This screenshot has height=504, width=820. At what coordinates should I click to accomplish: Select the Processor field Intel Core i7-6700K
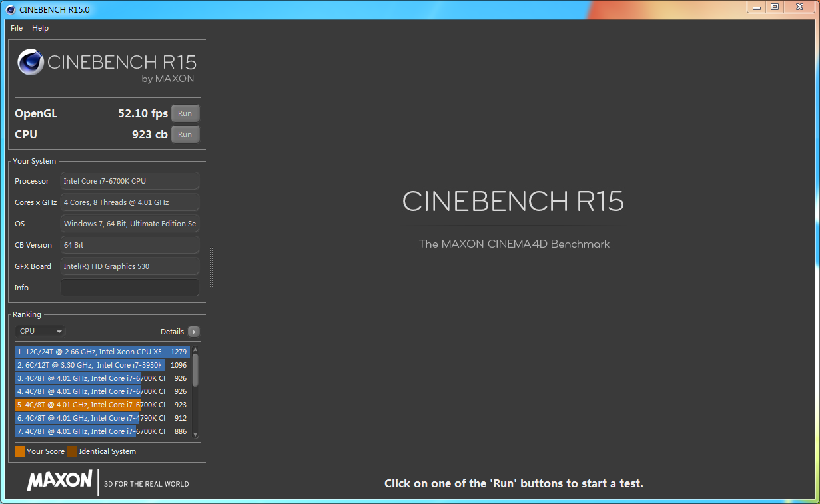(x=130, y=181)
